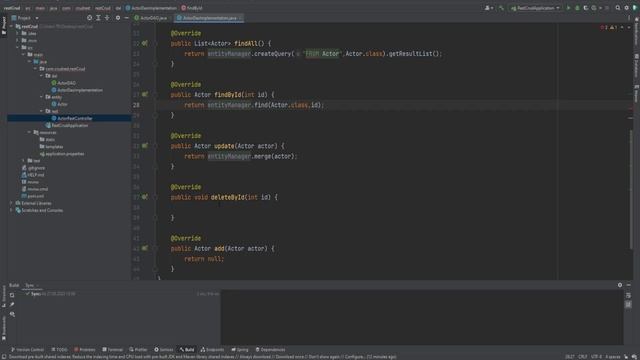The height and width of the screenshot is (360, 640).
Task: Select ActorRestController in project tree
Action: (x=72, y=118)
